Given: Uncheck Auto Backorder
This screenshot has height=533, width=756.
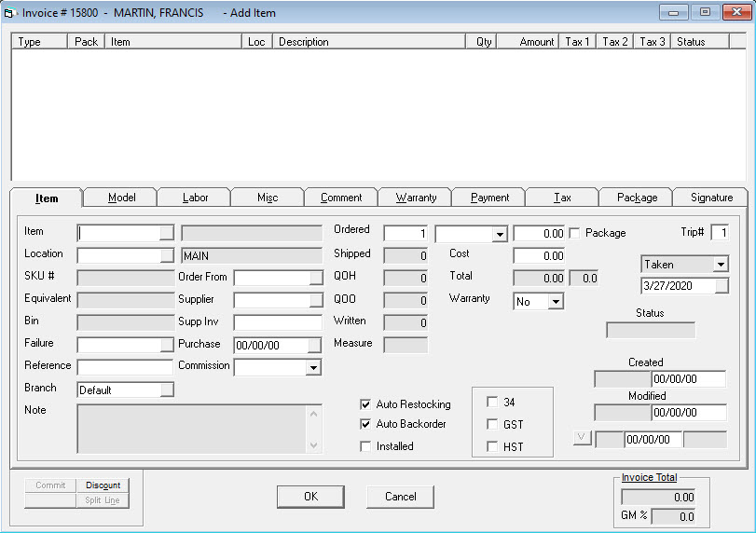Looking at the screenshot, I should [x=365, y=424].
